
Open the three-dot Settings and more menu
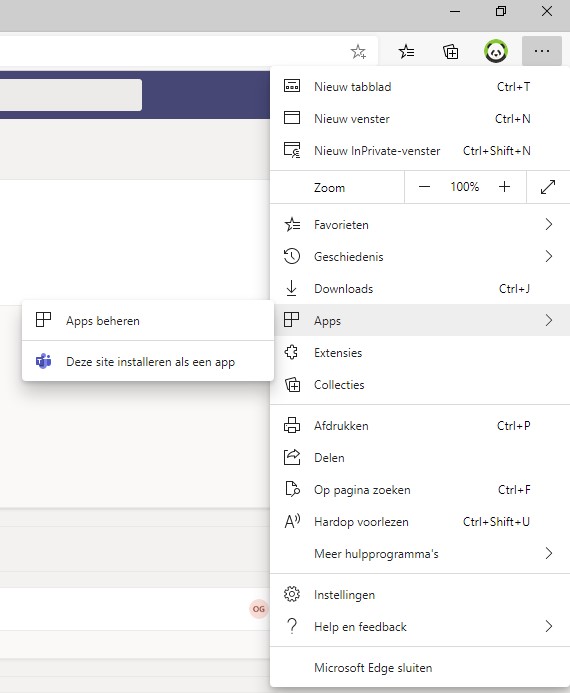(542, 51)
